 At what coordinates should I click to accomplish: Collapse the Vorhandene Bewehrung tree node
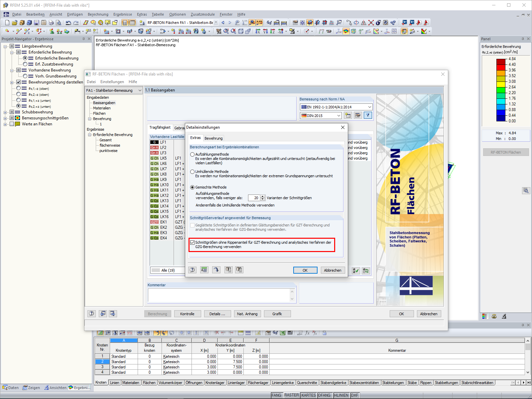coord(12,70)
